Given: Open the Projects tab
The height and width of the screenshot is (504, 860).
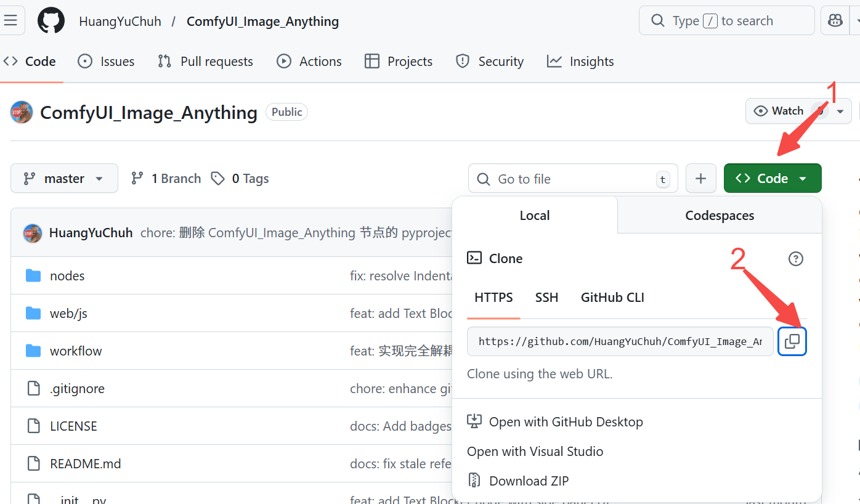Looking at the screenshot, I should click(x=399, y=62).
